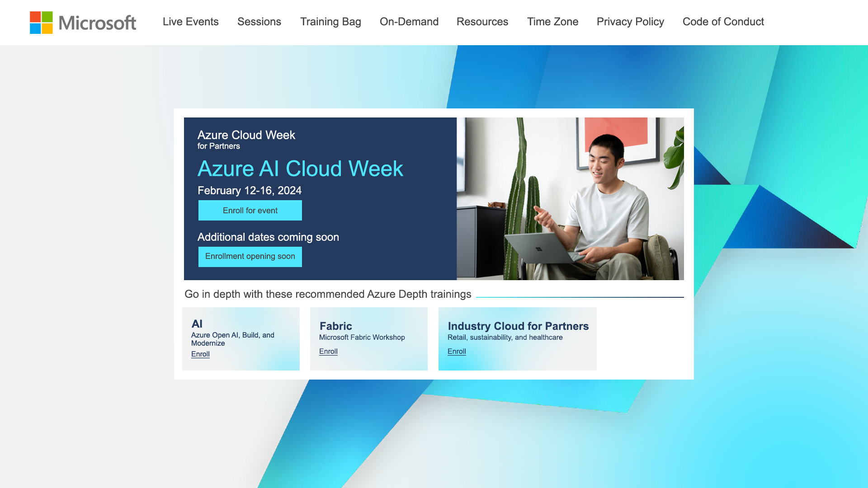View the Privacy Policy link
The height and width of the screenshot is (488, 868).
(630, 22)
